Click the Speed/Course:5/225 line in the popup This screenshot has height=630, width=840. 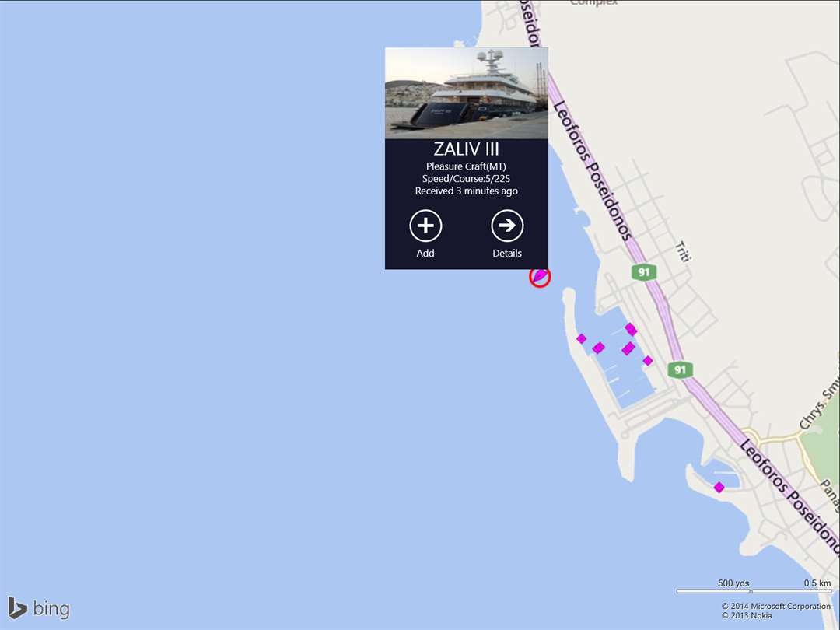coord(466,178)
